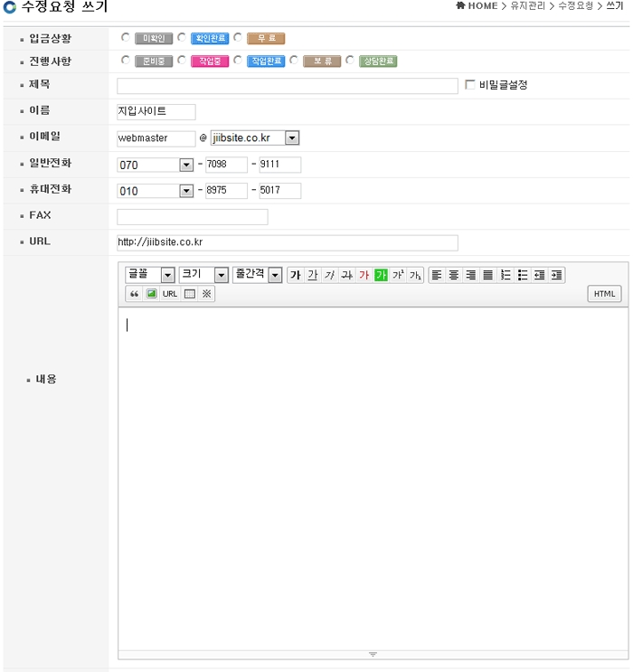Switch editor to HTML mode
Viewport: 633px width, 672px height.
pyautogui.click(x=604, y=294)
